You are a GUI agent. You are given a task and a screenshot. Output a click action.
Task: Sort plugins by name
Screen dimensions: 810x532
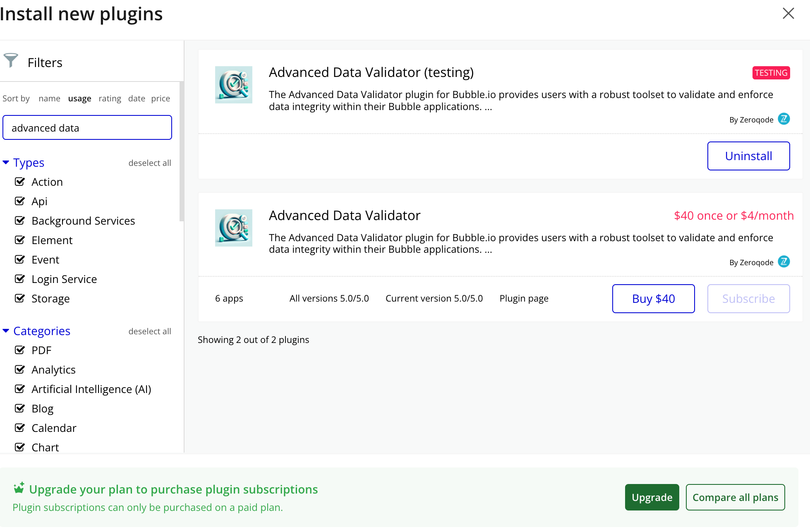click(x=49, y=98)
